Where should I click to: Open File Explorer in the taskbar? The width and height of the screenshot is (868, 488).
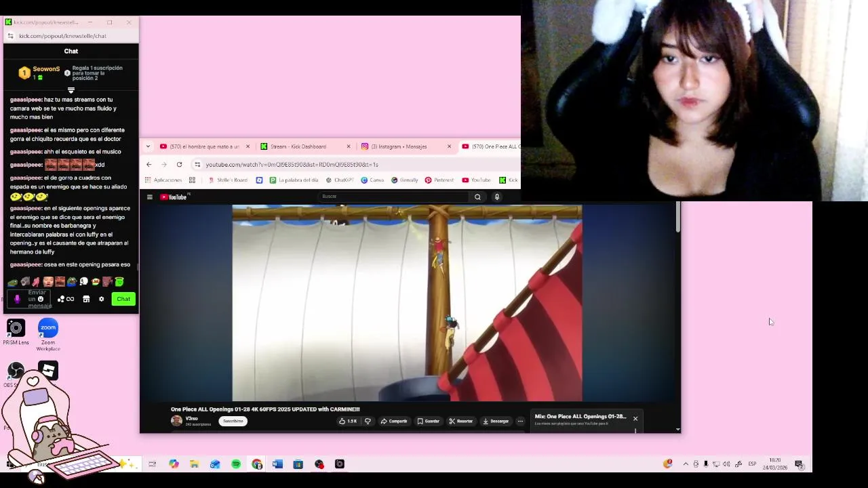click(x=194, y=464)
